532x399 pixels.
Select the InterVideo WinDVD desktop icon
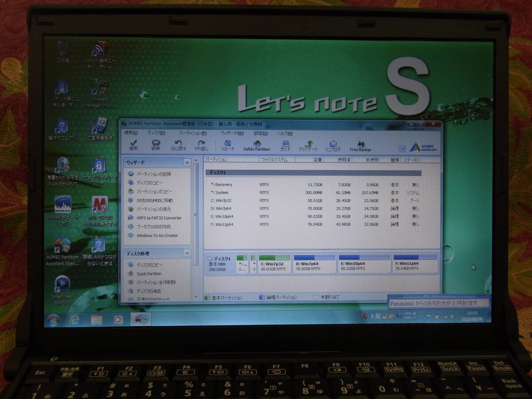pos(62,290)
